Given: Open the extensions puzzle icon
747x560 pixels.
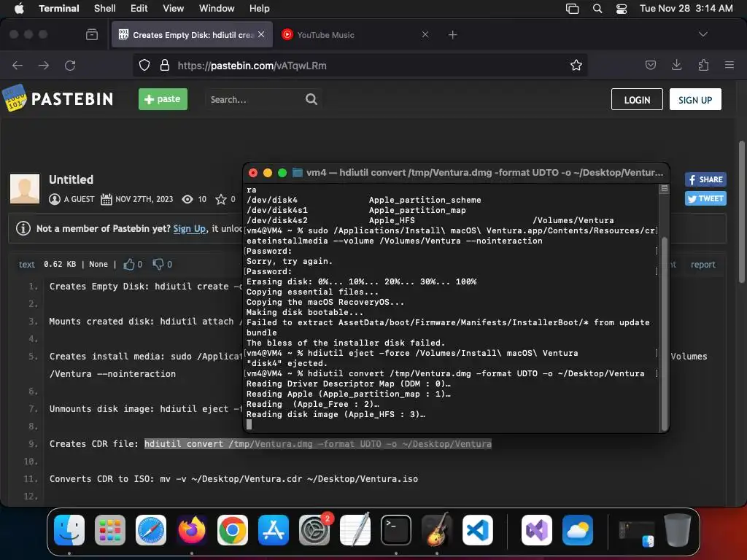Looking at the screenshot, I should click(x=703, y=65).
